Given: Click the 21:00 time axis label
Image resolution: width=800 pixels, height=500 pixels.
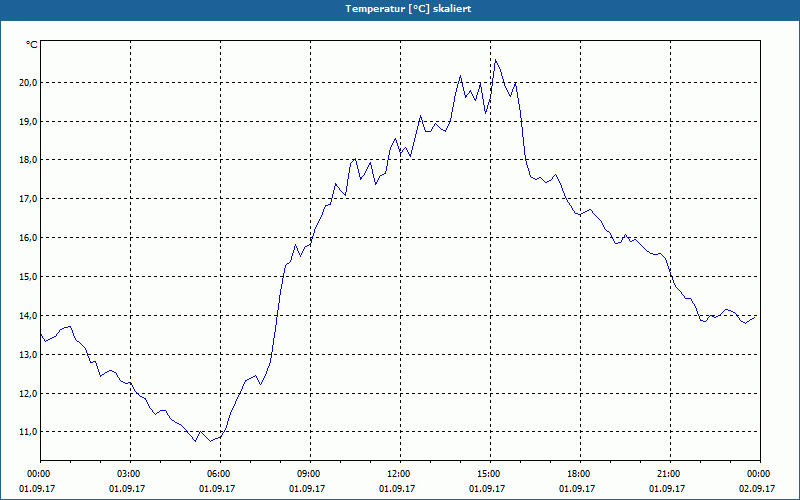Looking at the screenshot, I should 670,474.
